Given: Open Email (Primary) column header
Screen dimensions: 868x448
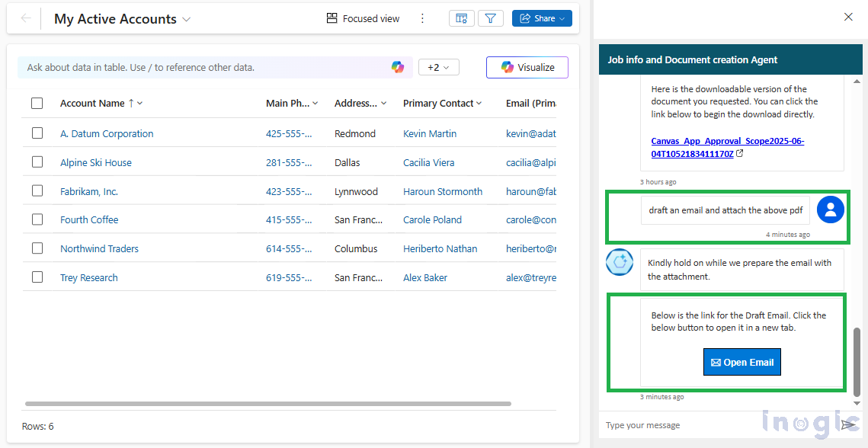Looking at the screenshot, I should (x=530, y=103).
